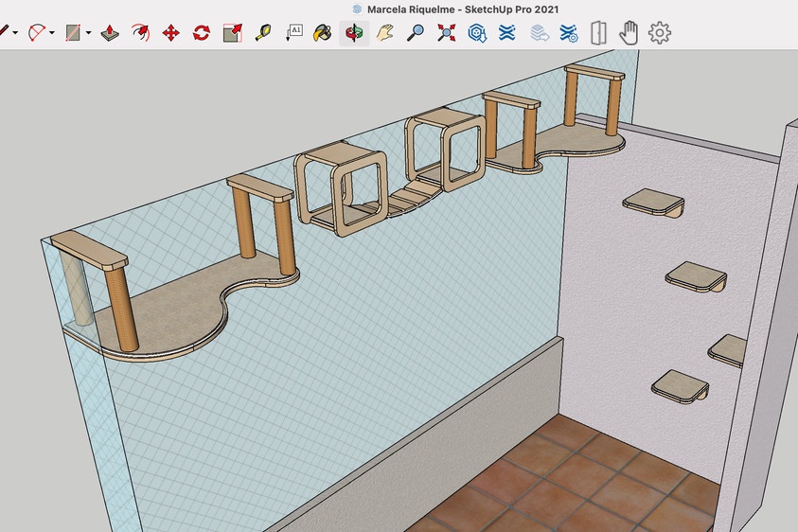Open the 3D Warehouse
The image size is (798, 532).
tap(477, 33)
